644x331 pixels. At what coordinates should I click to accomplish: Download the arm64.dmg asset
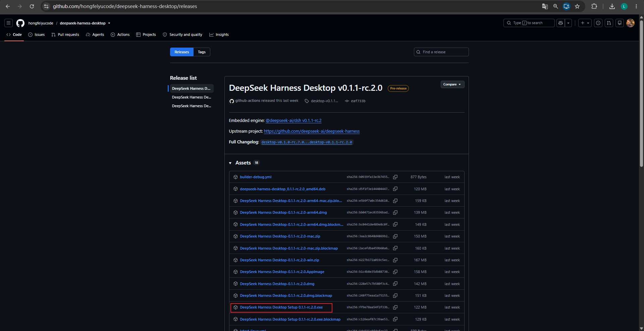(x=283, y=212)
